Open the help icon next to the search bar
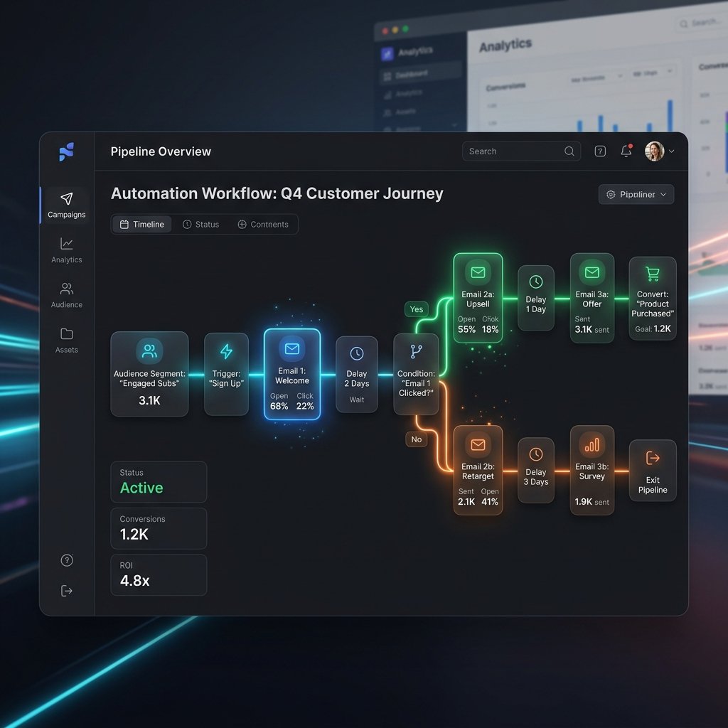Screen dimensions: 728x728 point(599,151)
